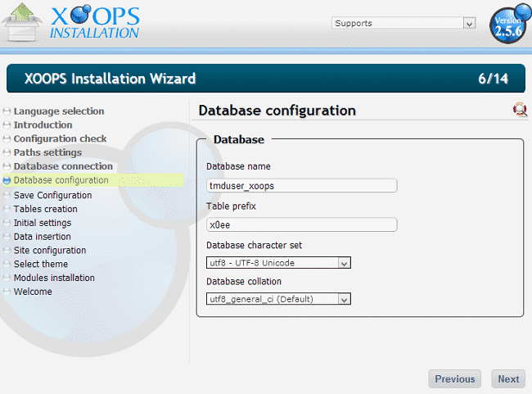Click the Database fieldset legend
The image size is (532, 394).
tap(239, 139)
